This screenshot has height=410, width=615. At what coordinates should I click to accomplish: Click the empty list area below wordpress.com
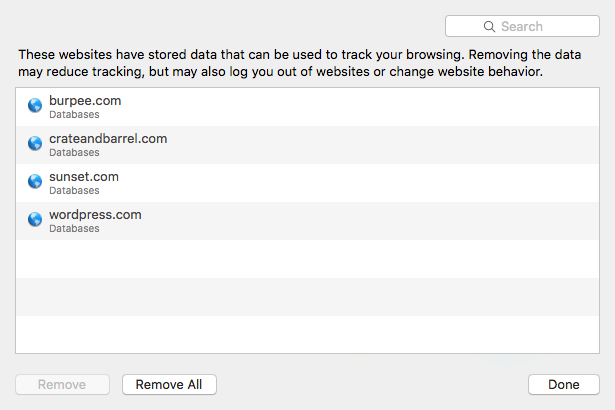[300, 295]
